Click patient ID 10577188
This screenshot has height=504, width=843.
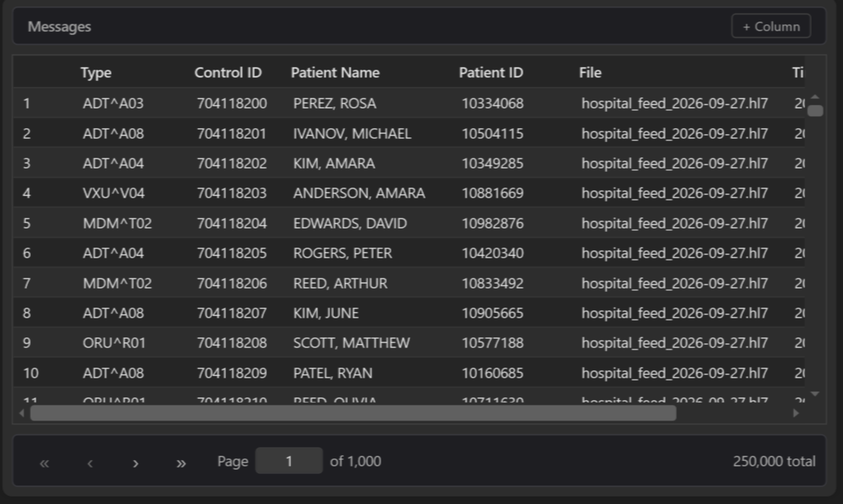[493, 343]
